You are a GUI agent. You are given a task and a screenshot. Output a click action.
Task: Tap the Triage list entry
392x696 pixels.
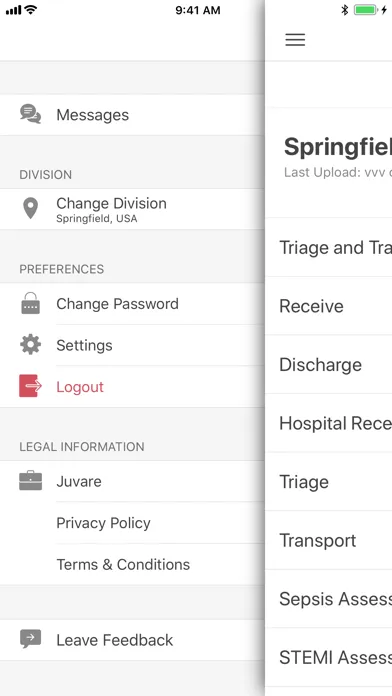(329, 482)
